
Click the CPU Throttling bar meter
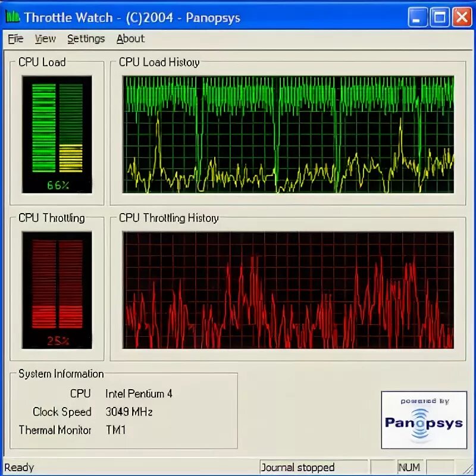[x=57, y=290]
